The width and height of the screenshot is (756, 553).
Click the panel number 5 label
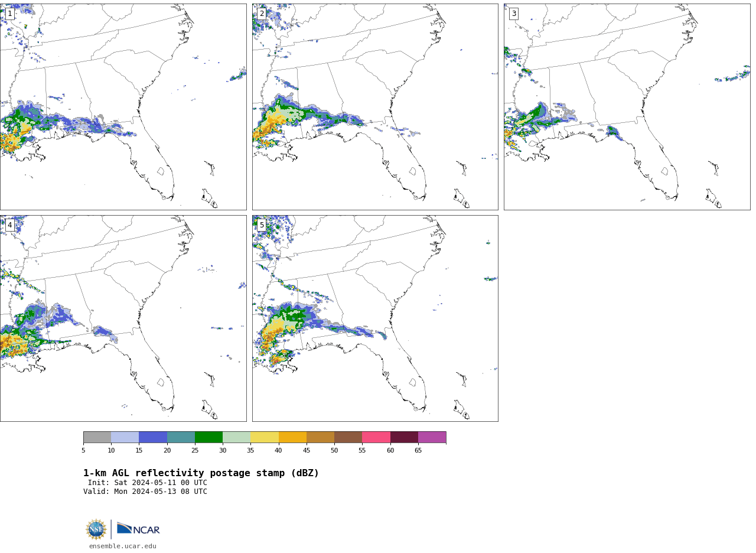[262, 225]
